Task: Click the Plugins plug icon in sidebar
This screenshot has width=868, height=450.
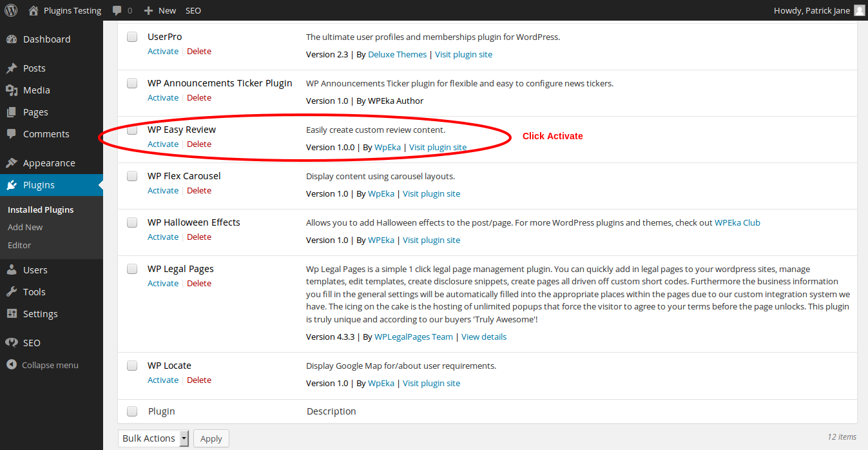Action: 12,185
